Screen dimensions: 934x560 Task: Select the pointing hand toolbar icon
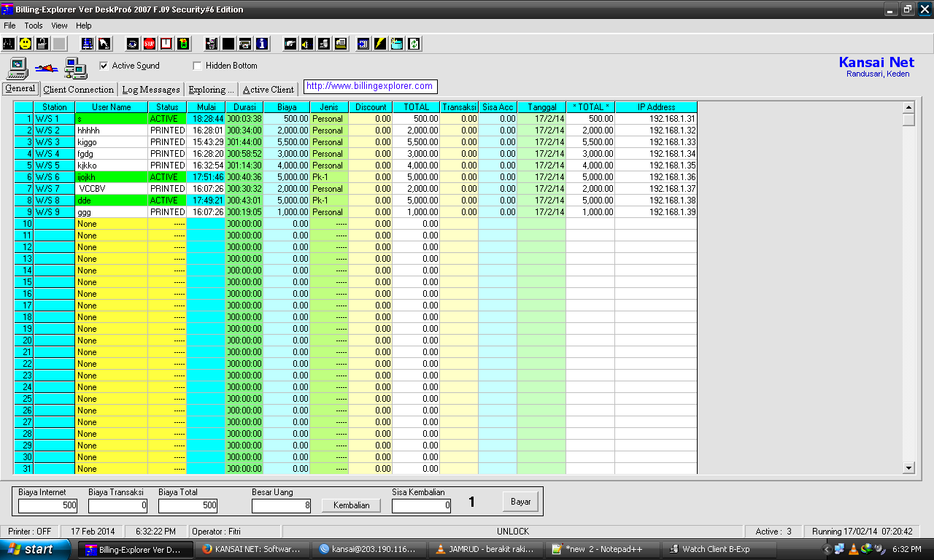[290, 44]
